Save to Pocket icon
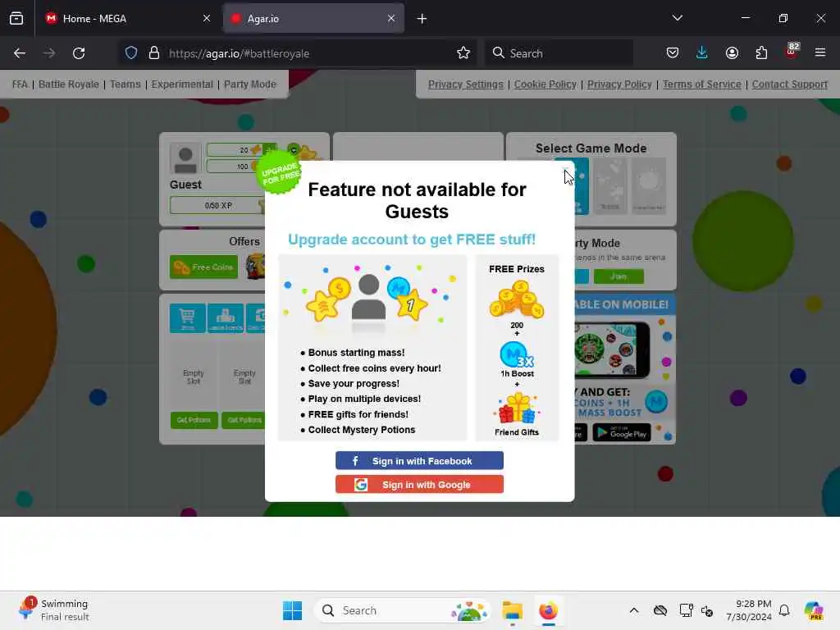Screen dimensions: 840x630 pyautogui.click(x=673, y=53)
